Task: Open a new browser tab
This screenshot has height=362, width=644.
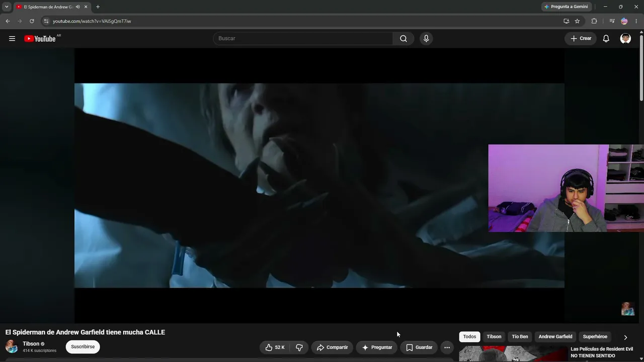Action: pos(98,7)
